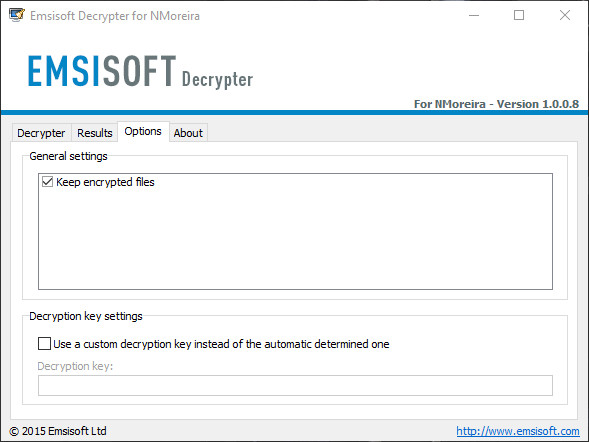Image resolution: width=589 pixels, height=442 pixels.
Task: Open the About tab
Action: pos(188,133)
